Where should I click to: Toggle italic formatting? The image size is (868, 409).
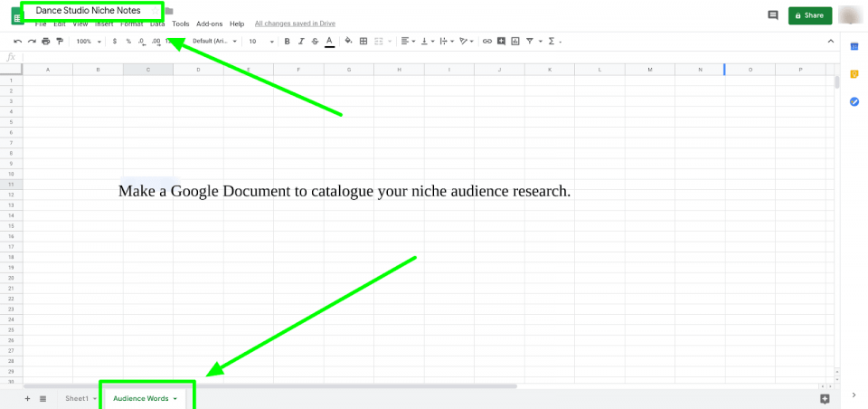click(x=301, y=42)
